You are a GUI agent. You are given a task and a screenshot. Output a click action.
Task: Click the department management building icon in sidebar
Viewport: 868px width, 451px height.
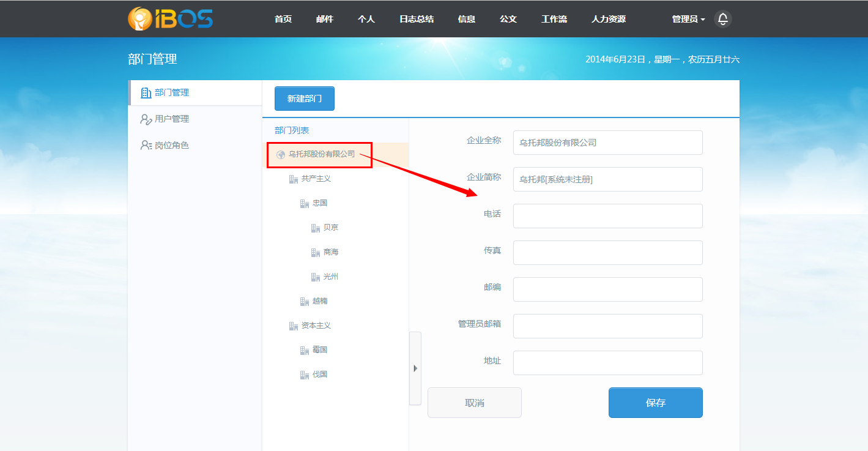click(x=146, y=93)
